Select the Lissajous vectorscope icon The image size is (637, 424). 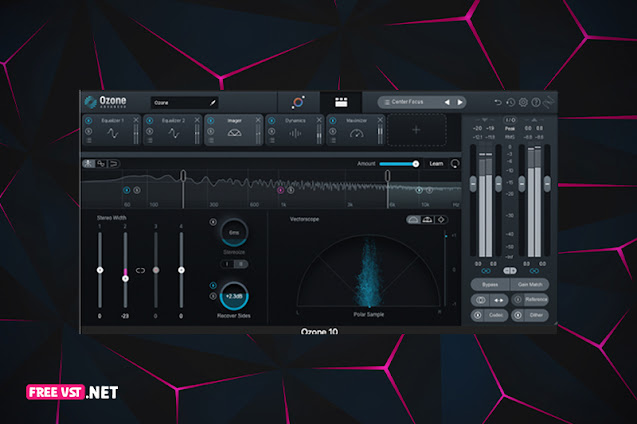(441, 220)
